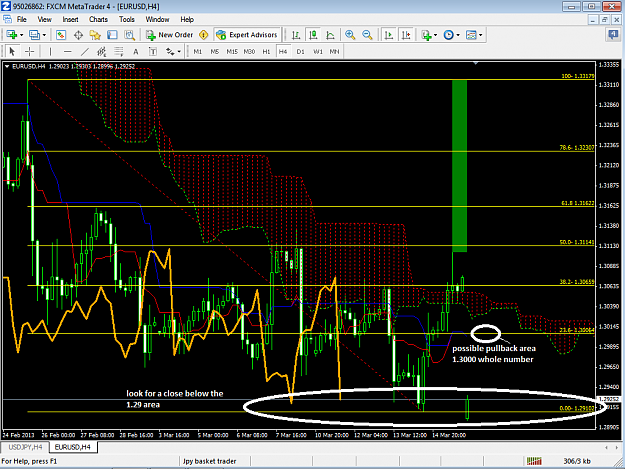Screen dimensions: 625x469
Task: Switch chart to M15 timeframe
Action: pos(232,51)
